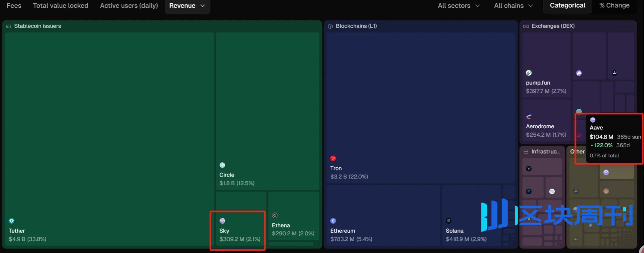Click the 0.7% of total tooltip text

604,156
